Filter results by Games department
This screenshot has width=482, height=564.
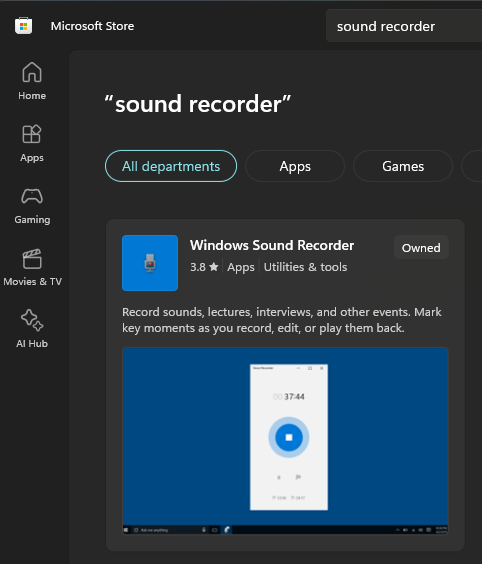click(x=403, y=166)
